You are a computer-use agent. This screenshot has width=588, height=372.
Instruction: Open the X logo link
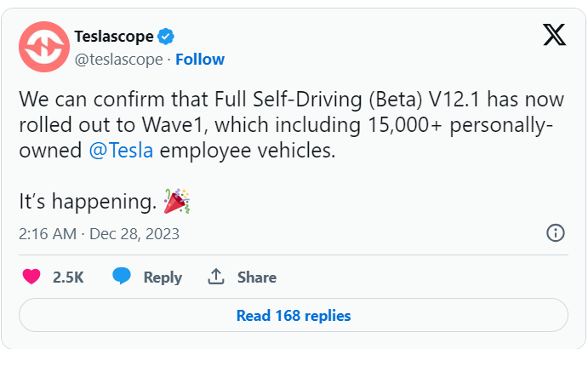point(554,35)
